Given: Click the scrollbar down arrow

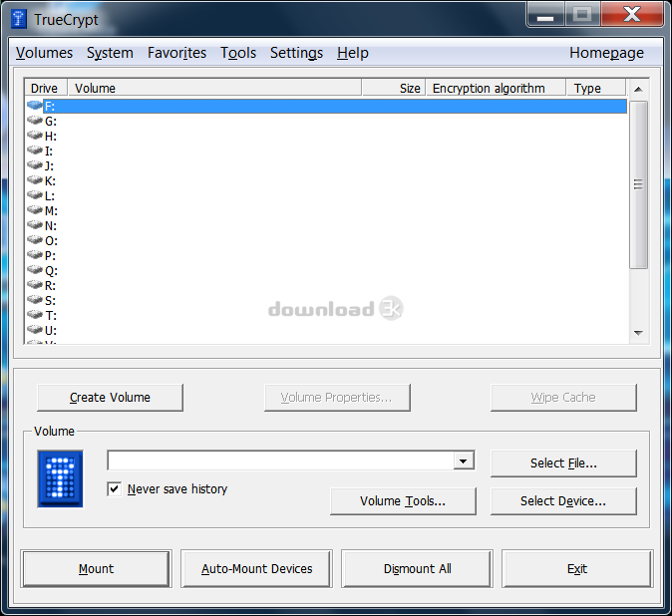Looking at the screenshot, I should (638, 333).
